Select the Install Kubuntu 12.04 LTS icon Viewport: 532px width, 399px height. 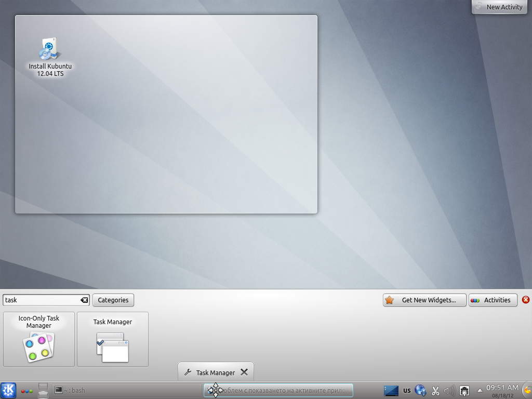point(50,57)
